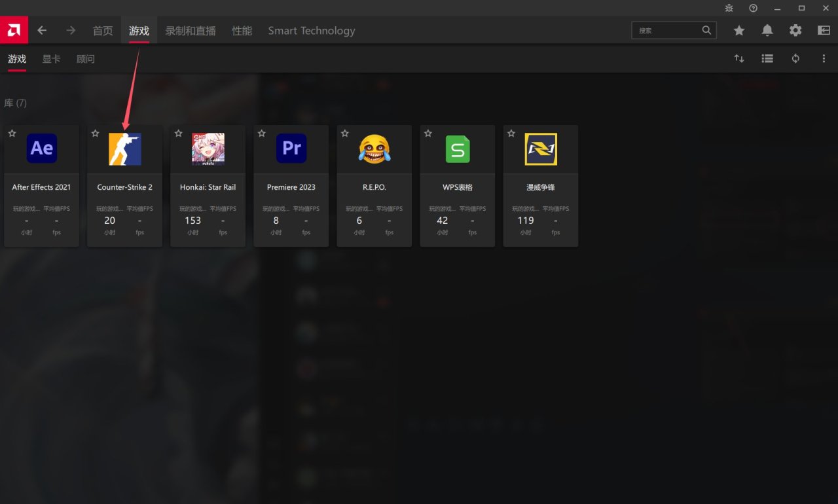Refresh the game library with the refresh icon

click(795, 58)
